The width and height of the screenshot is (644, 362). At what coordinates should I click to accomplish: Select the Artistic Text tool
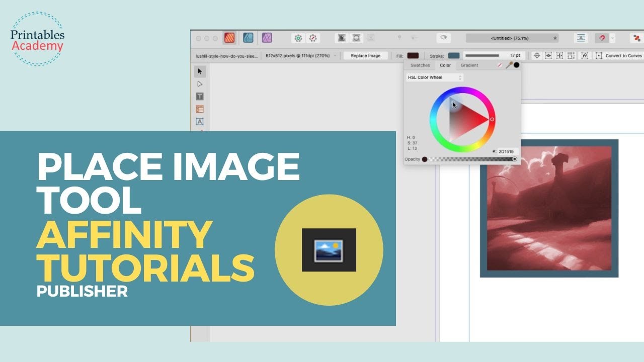click(x=200, y=122)
